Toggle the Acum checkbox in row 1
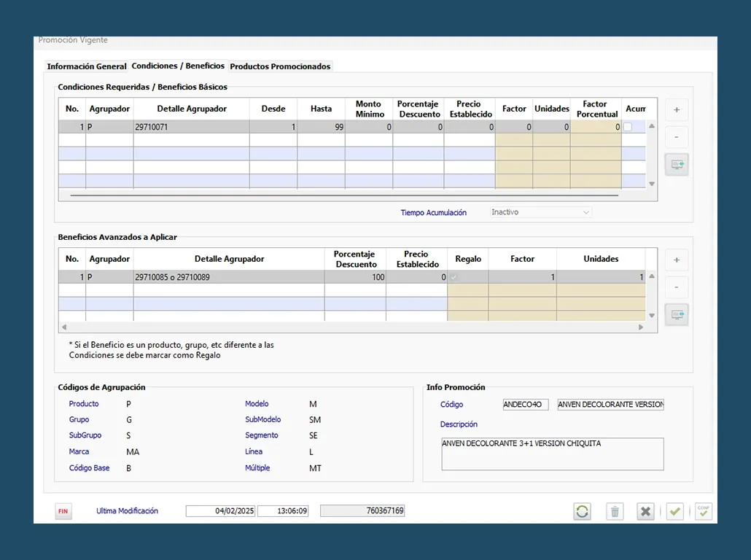The image size is (751, 560). pos(627,127)
